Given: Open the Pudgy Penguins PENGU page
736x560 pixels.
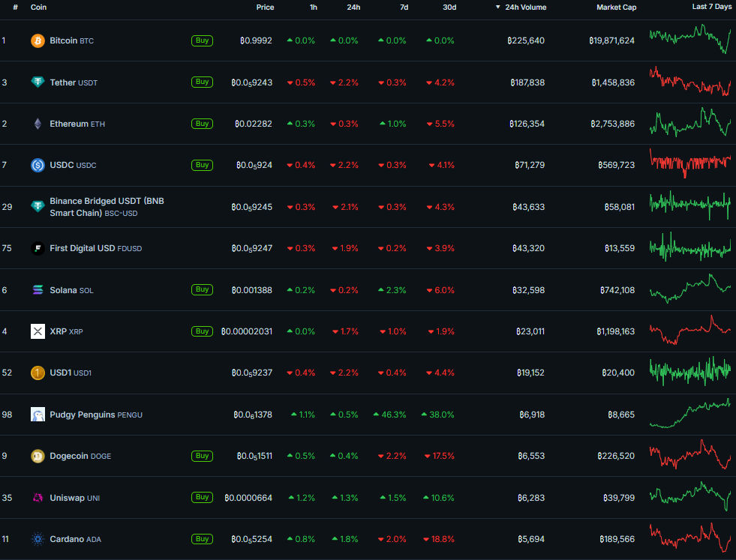Looking at the screenshot, I should [96, 415].
